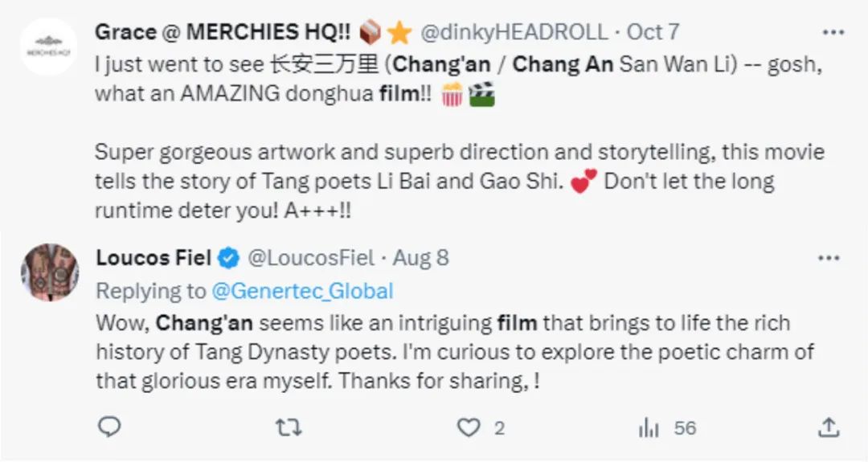Screen dimensions: 868x462
Task: Open Grace's MERCHIES HQ profile avatar
Action: coord(49,47)
